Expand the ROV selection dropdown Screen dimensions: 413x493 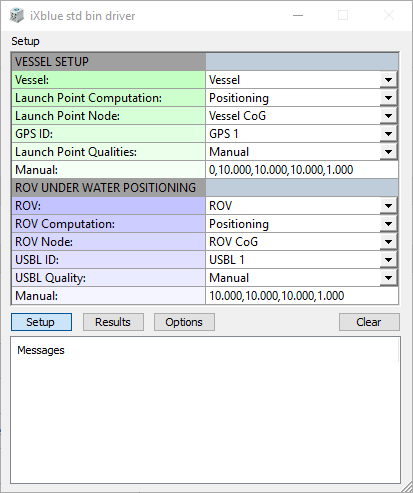pos(388,206)
